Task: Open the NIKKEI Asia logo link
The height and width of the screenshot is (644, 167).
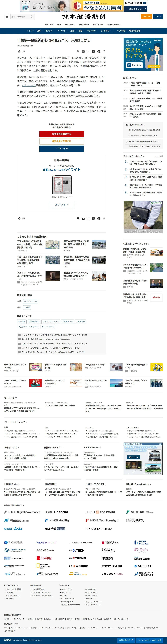Action: pyautogui.click(x=13, y=529)
